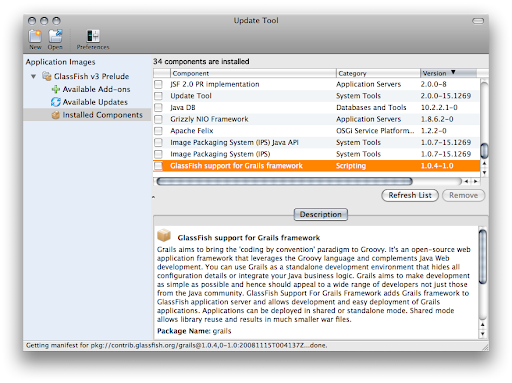The width and height of the screenshot is (512, 383).
Task: Click the GlassFish v3 Prelude image icon
Action: coord(47,76)
